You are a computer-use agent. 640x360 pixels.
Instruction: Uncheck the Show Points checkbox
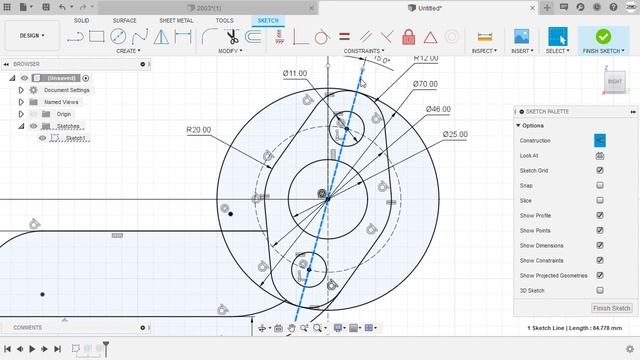(x=600, y=230)
